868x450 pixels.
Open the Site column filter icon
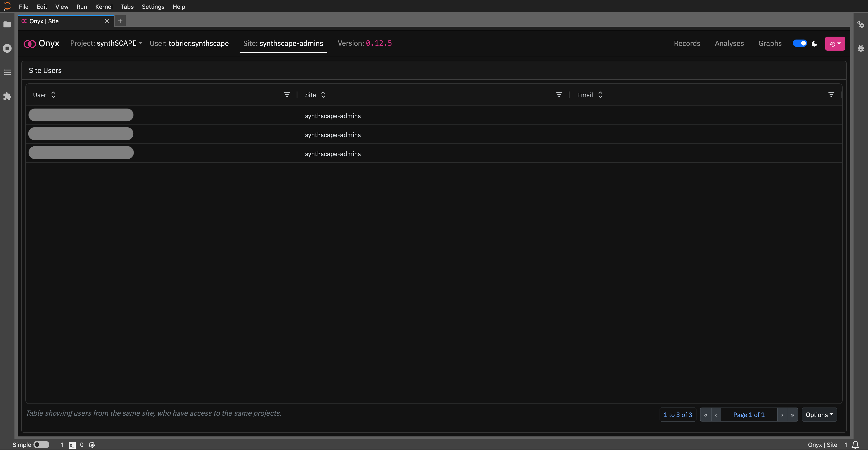[559, 95]
